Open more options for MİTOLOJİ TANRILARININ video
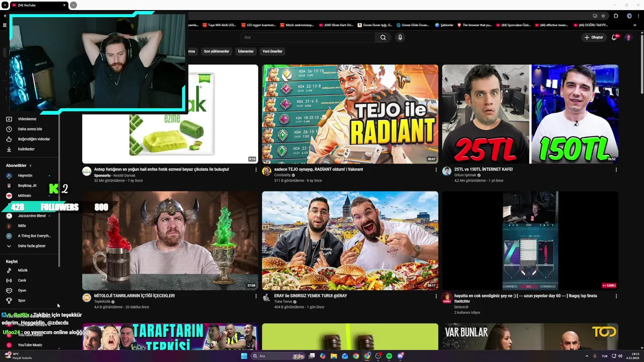The image size is (644, 362). [256, 297]
